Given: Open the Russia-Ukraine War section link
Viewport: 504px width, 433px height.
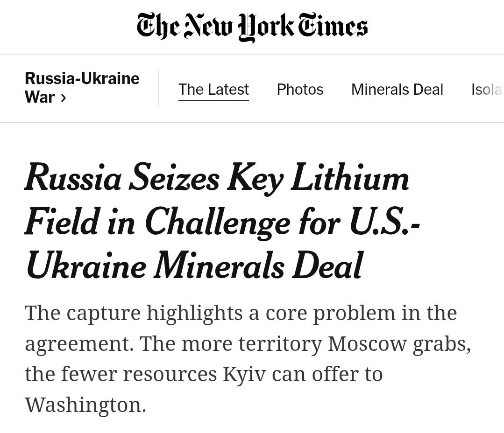Looking at the screenshot, I should pyautogui.click(x=82, y=87).
